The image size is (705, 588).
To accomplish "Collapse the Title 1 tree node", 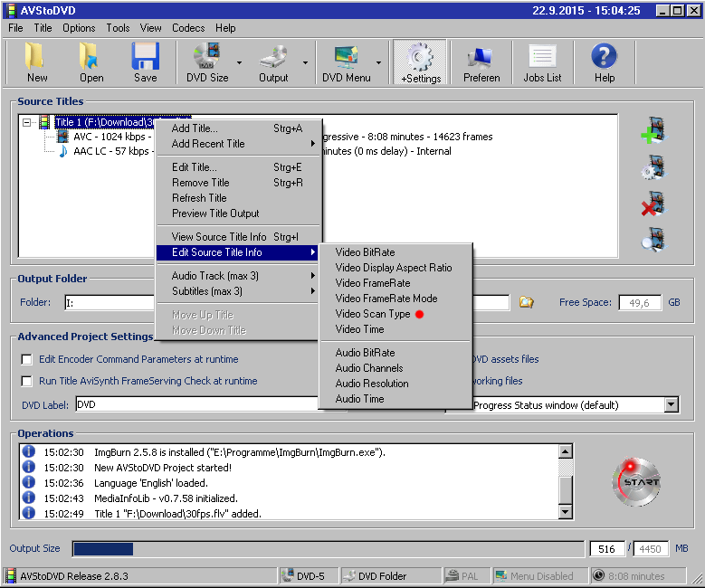I will (x=27, y=122).
